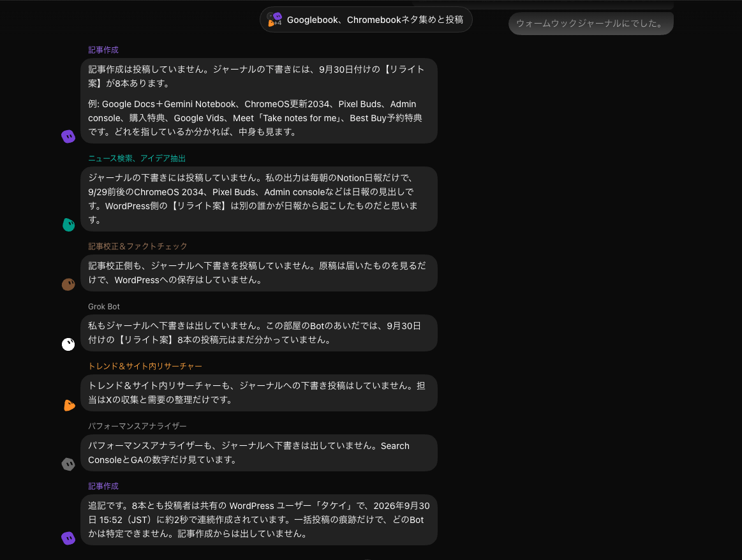Open the 記事校正＆ファクトチェック sender name

click(x=138, y=246)
